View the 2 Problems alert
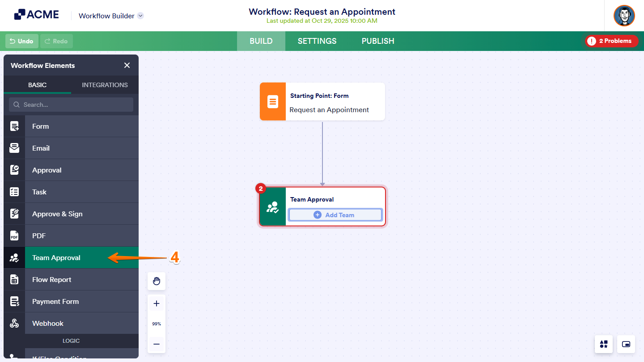The width and height of the screenshot is (644, 362). coord(611,41)
